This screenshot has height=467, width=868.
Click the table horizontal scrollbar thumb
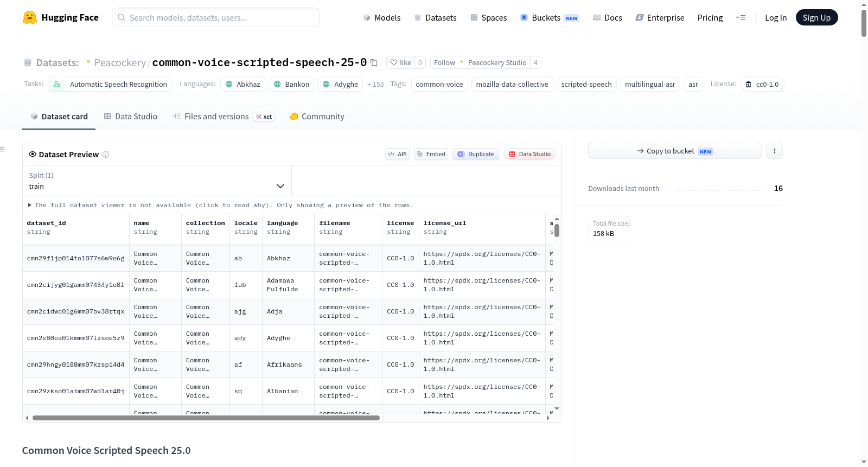click(206, 418)
